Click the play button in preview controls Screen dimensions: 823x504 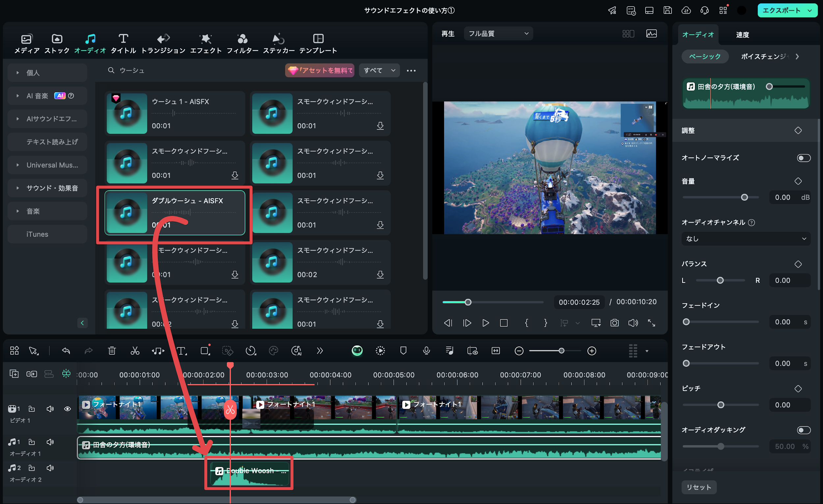[485, 323]
